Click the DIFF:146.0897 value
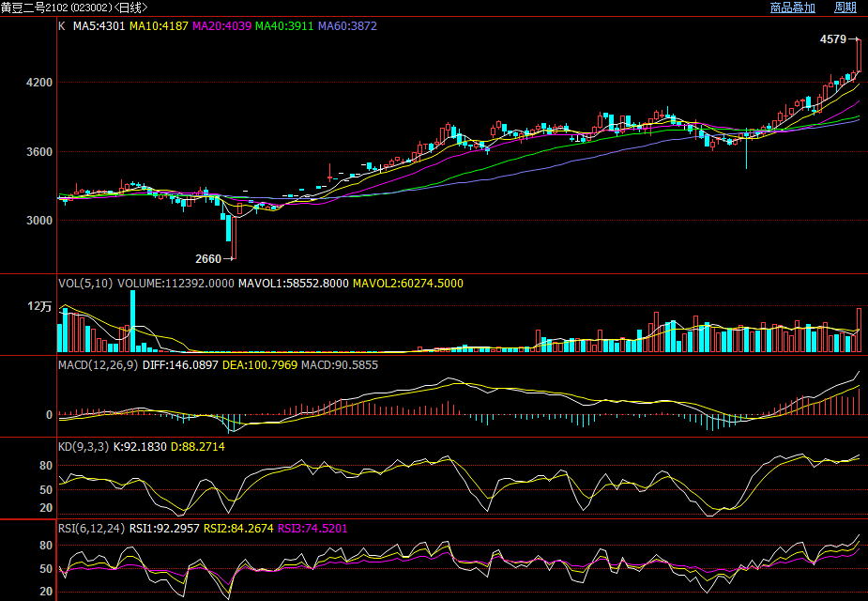The image size is (868, 601). coord(180,365)
